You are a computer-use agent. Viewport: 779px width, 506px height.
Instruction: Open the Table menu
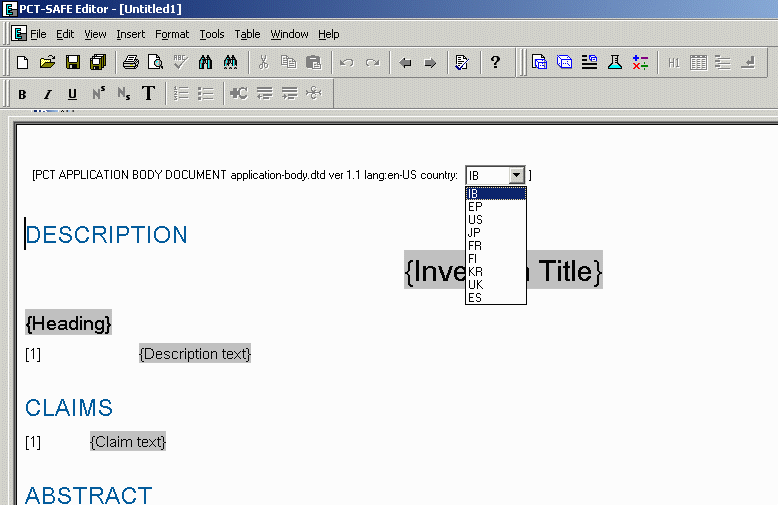[247, 34]
